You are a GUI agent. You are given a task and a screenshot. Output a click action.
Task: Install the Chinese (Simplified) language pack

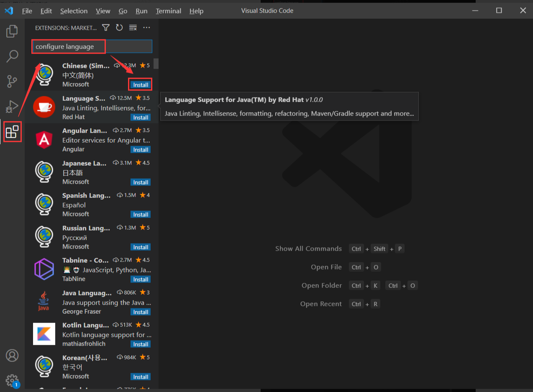tap(141, 85)
